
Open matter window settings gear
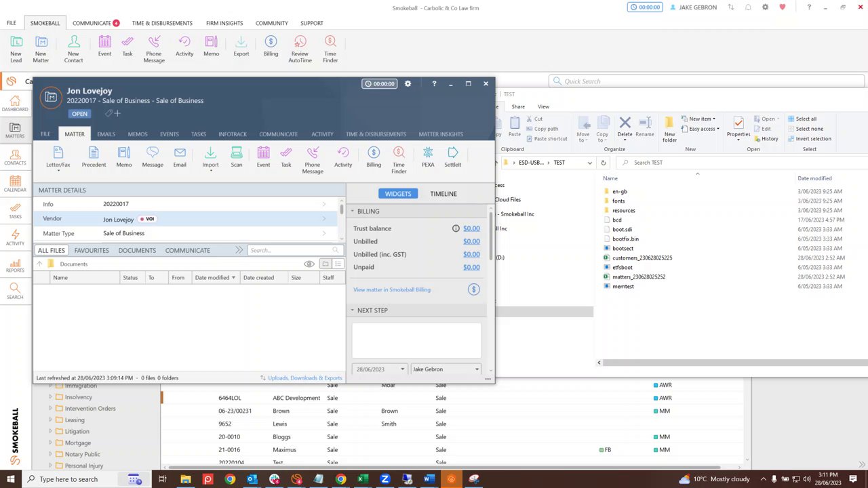408,84
